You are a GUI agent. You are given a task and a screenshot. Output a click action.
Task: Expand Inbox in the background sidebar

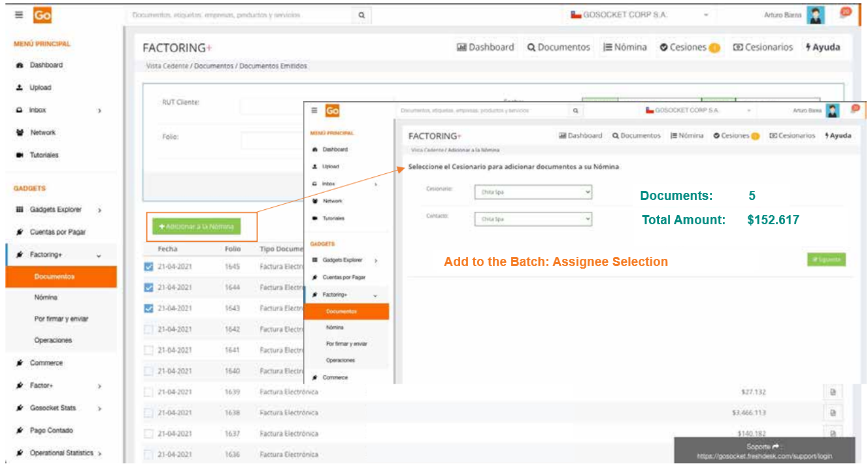(99, 111)
